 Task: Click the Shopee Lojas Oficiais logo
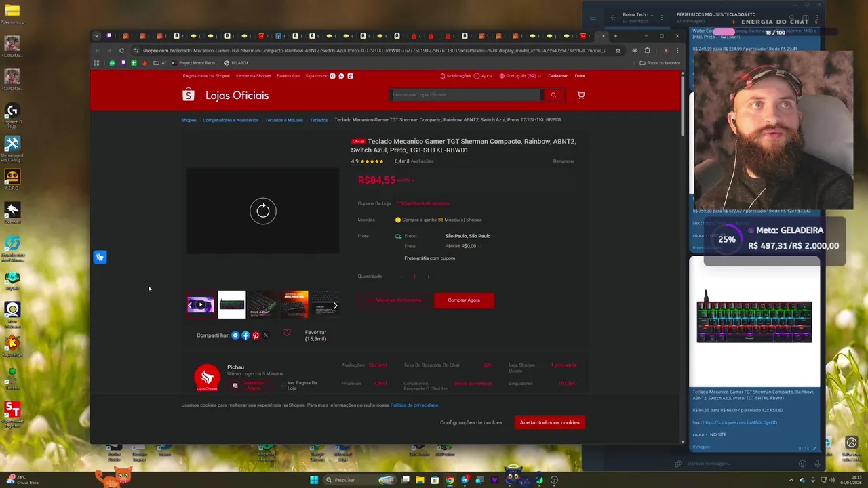click(225, 95)
